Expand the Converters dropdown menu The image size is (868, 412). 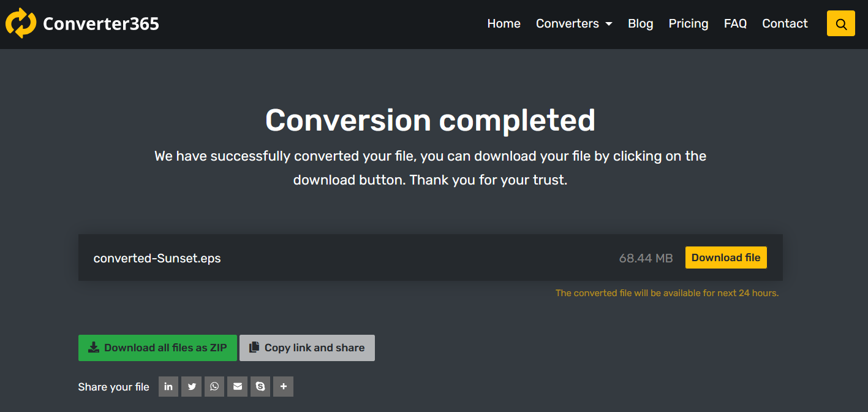574,24
